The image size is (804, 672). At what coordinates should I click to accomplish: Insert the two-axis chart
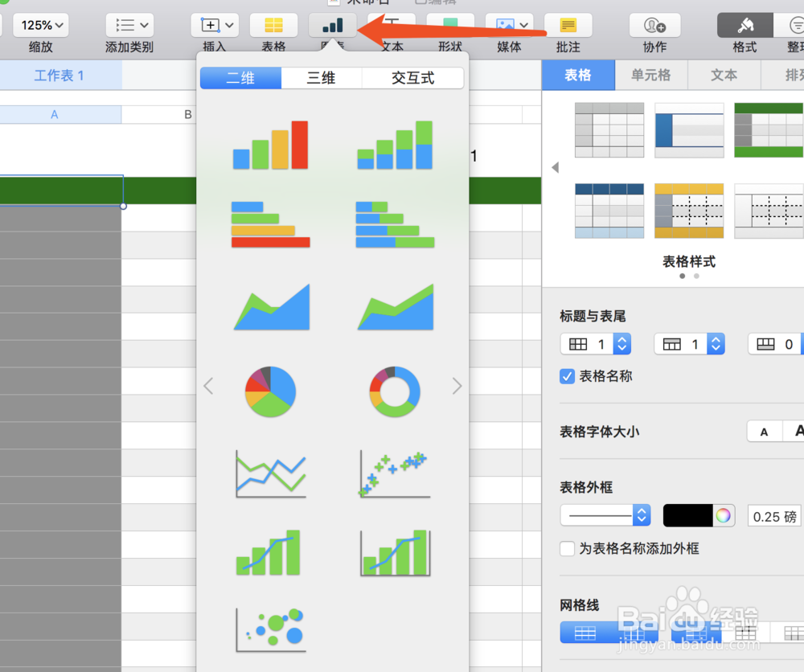395,552
